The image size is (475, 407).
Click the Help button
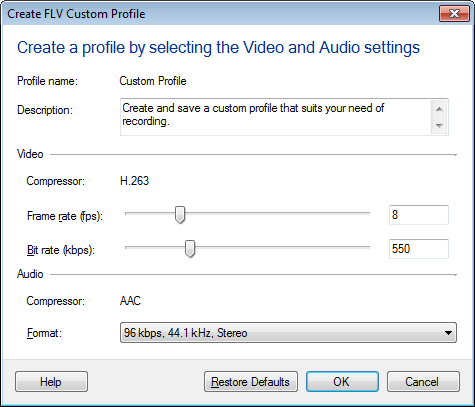click(x=51, y=382)
